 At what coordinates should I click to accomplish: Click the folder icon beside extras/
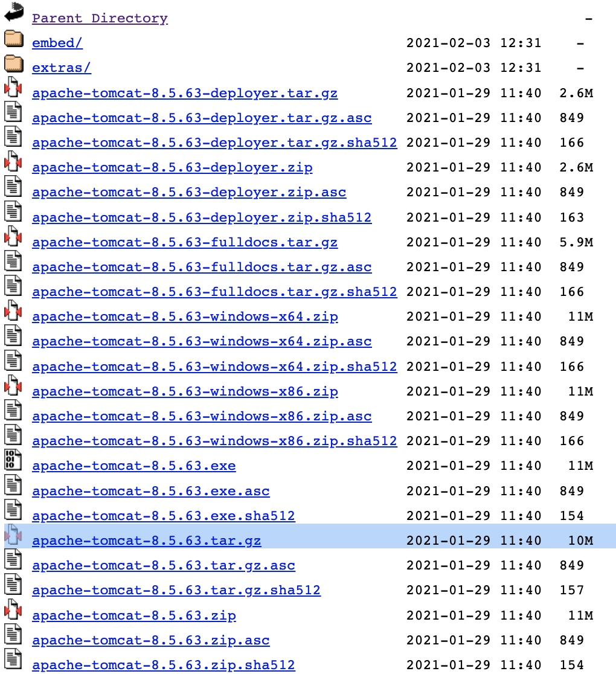coord(14,63)
